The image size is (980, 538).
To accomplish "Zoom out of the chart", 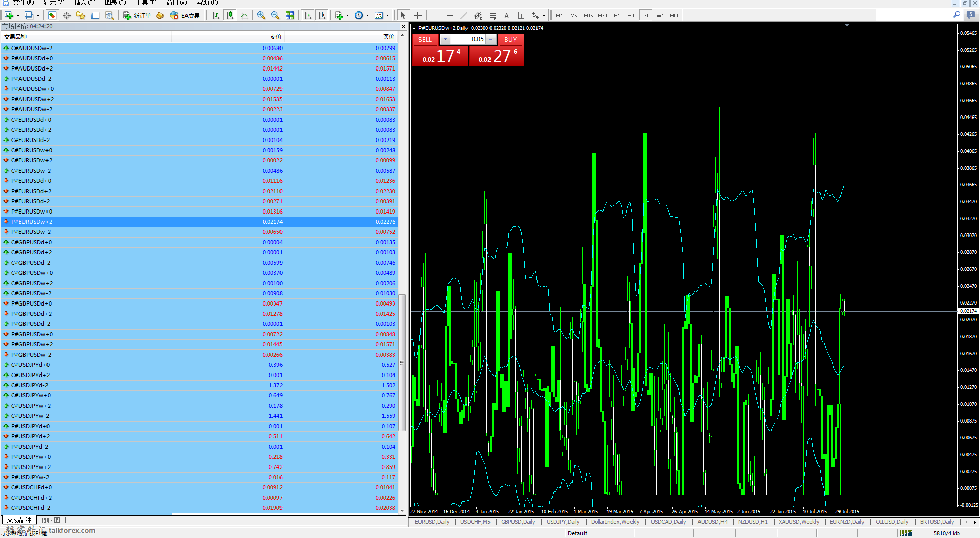I will pos(275,15).
